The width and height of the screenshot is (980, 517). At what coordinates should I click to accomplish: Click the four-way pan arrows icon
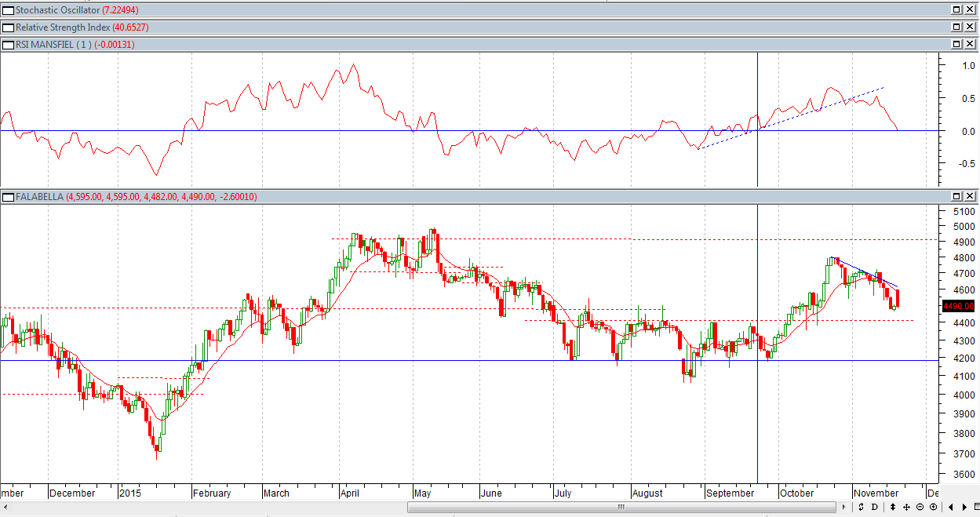tap(906, 508)
